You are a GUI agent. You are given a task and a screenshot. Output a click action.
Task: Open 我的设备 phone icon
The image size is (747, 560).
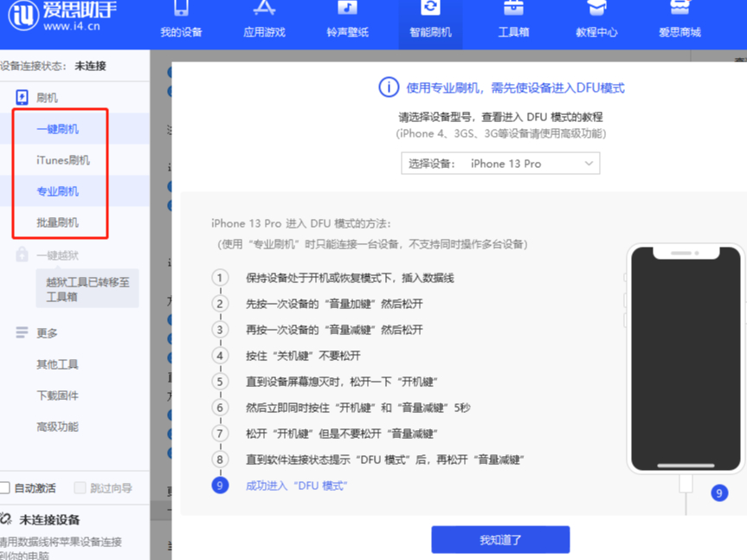[181, 8]
